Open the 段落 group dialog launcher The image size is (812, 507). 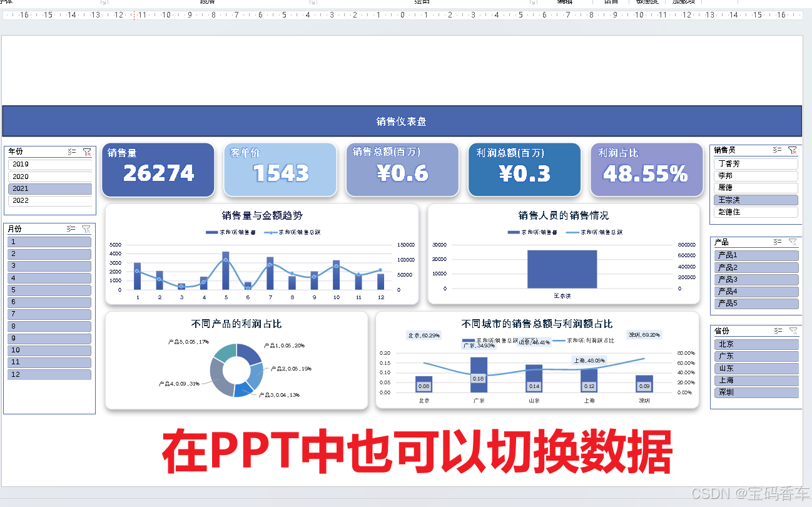[312, 3]
